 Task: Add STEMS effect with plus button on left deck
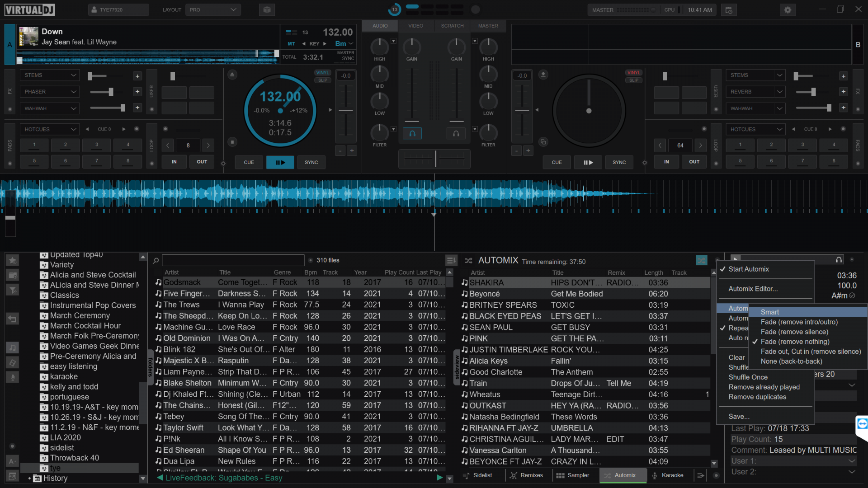coord(137,76)
